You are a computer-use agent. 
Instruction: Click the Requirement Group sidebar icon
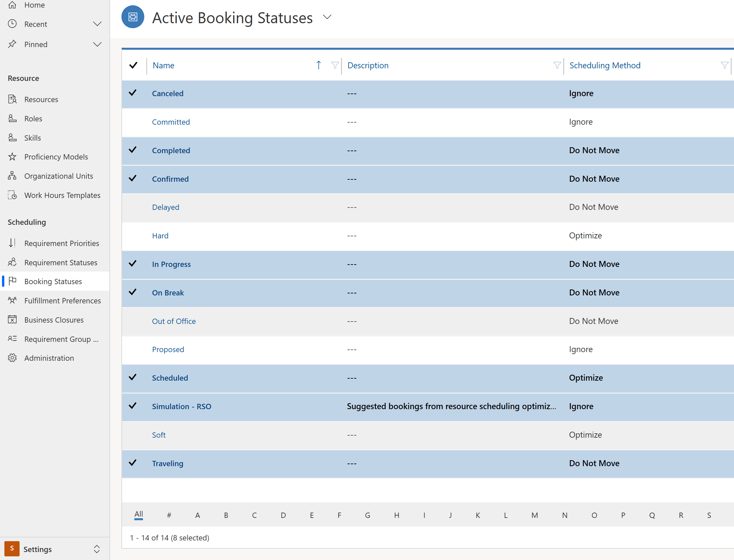[13, 338]
